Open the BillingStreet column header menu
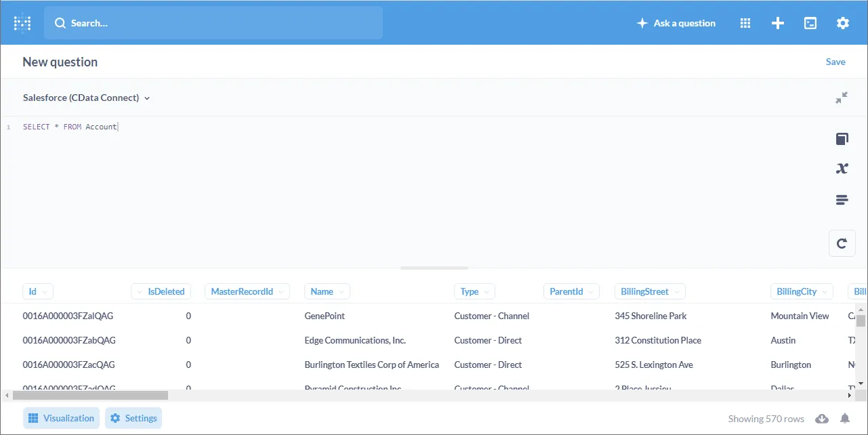Image resolution: width=868 pixels, height=435 pixels. (x=650, y=291)
